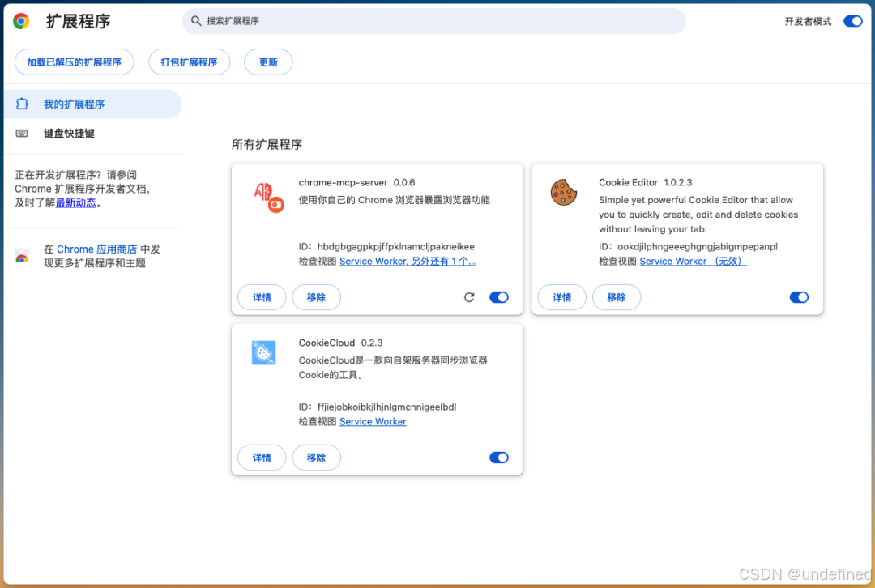Click the Chrome Web Store rainbow icon in the sidebar
875x588 pixels.
[22, 256]
